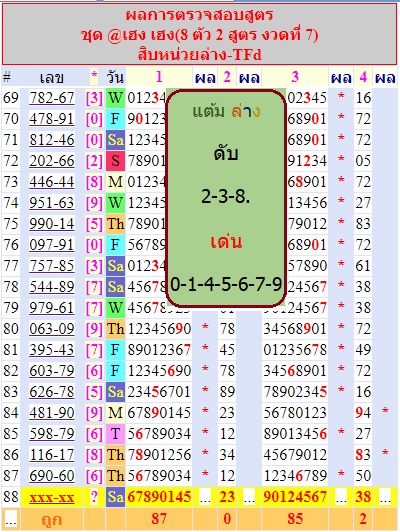Select value 56780123 in row 84

tap(295, 413)
